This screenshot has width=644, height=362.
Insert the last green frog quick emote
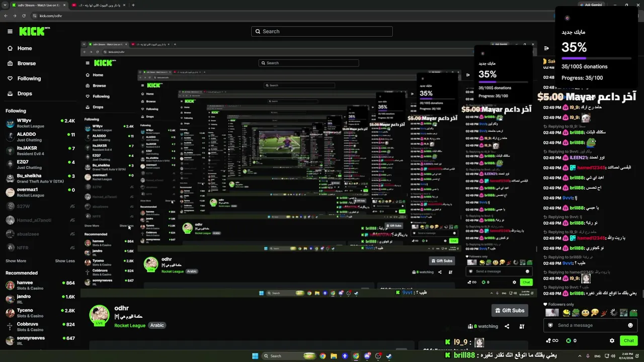(633, 313)
